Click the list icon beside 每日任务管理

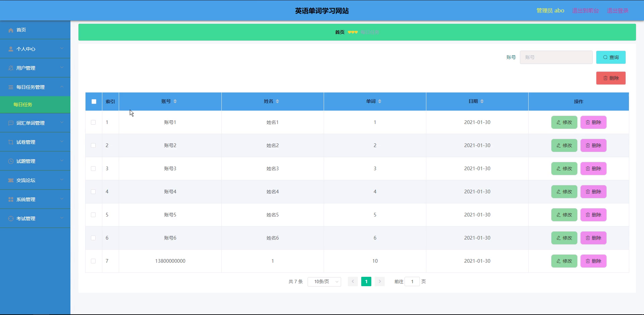tap(11, 87)
